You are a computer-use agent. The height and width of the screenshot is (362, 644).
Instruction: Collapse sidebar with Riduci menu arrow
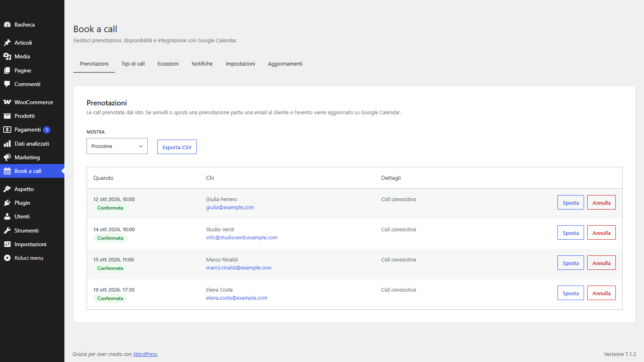(7, 258)
